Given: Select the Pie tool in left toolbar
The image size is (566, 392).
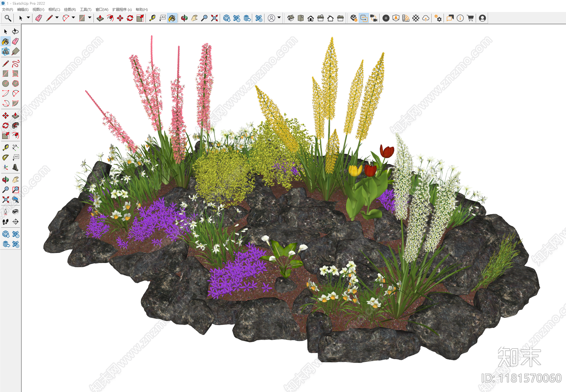Looking at the screenshot, I should (x=15, y=103).
